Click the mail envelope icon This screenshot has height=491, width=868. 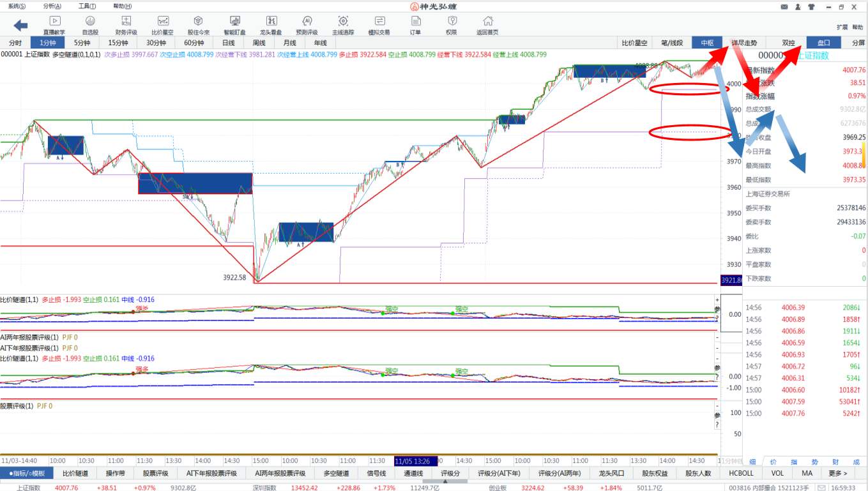(x=784, y=7)
